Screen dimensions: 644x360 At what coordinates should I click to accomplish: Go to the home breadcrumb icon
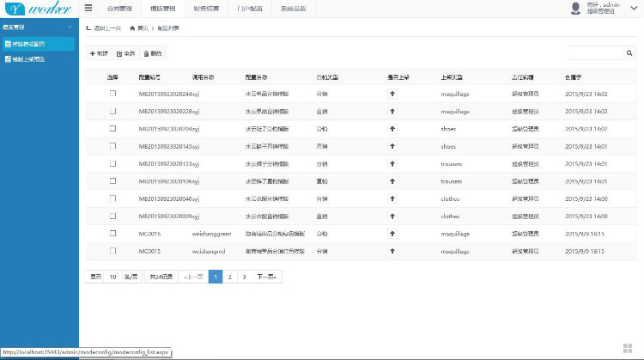(132, 28)
